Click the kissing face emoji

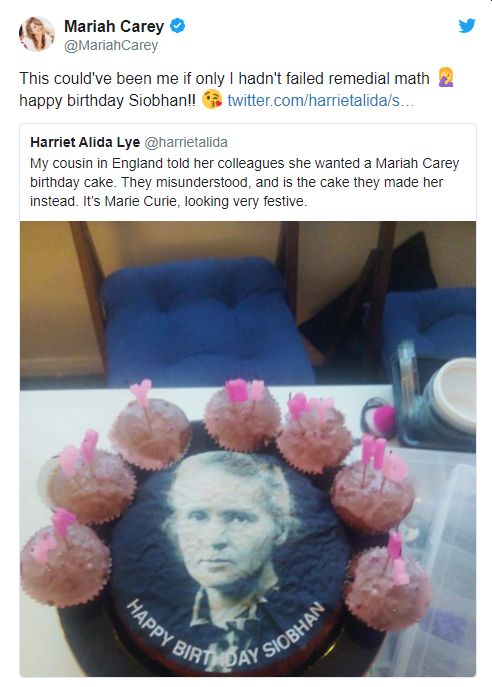pyautogui.click(x=212, y=100)
